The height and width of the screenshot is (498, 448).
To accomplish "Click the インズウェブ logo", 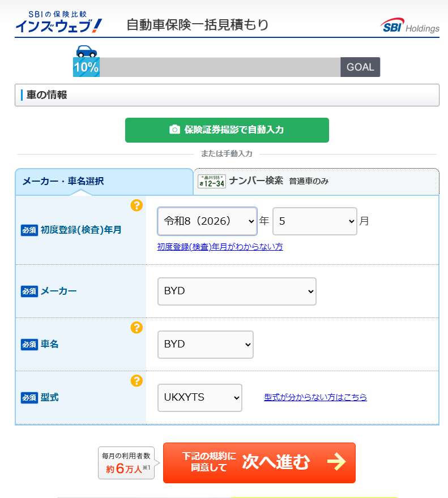I will 59,22.
